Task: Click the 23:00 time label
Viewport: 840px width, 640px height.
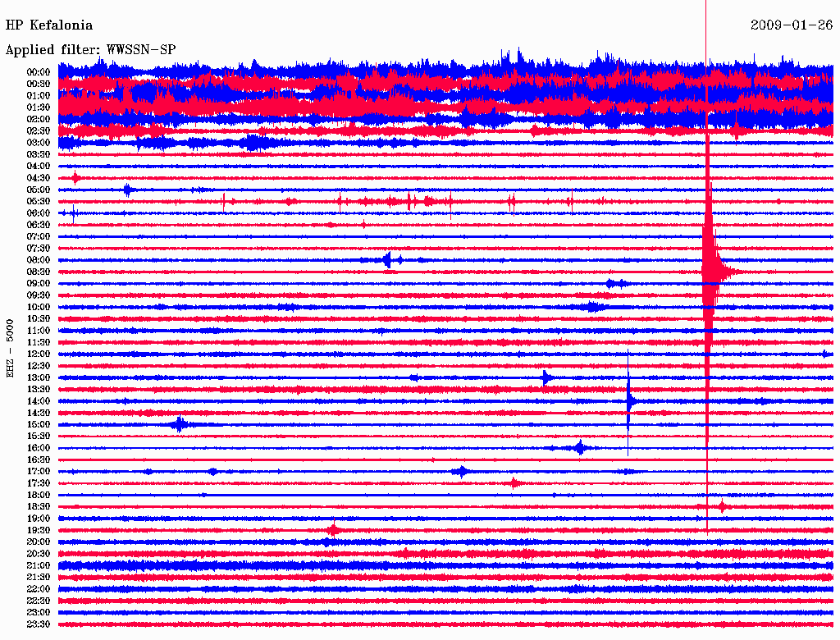Action: (39, 613)
